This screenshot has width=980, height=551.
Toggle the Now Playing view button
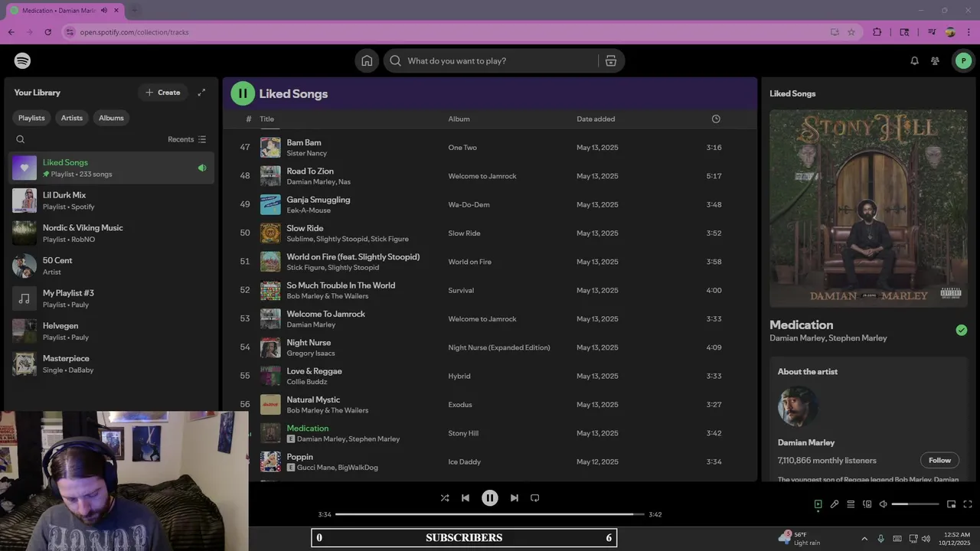pyautogui.click(x=818, y=504)
